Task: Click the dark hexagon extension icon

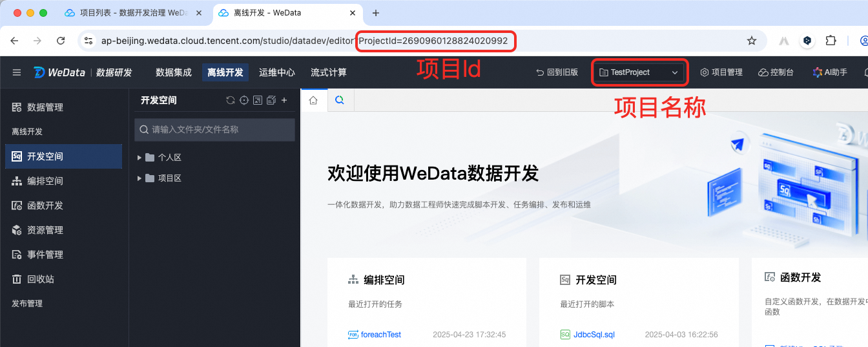Action: pyautogui.click(x=807, y=41)
